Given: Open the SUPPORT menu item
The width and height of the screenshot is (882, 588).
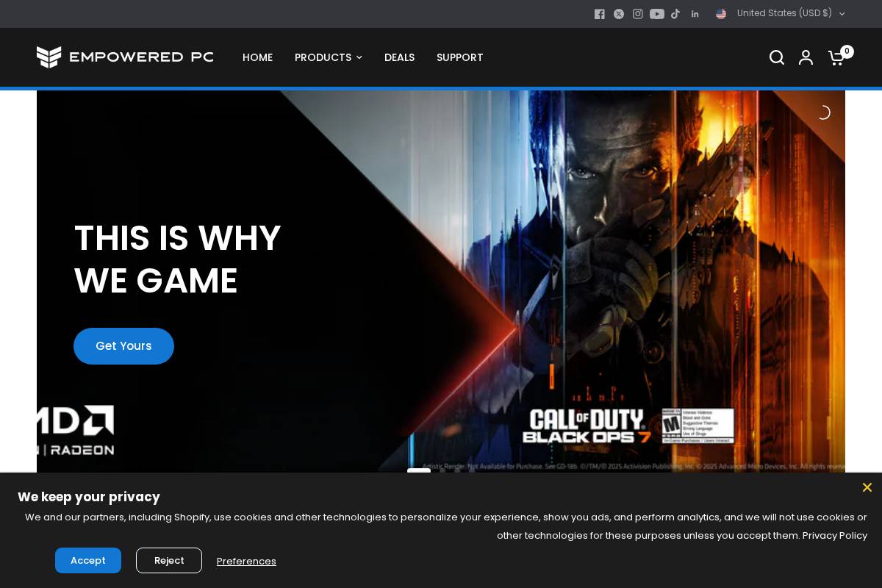Looking at the screenshot, I should pyautogui.click(x=459, y=57).
